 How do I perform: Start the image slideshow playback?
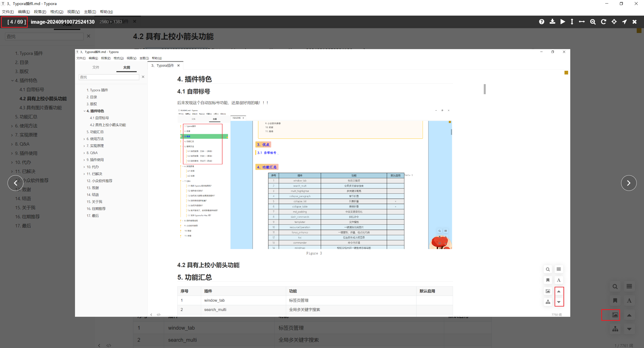click(x=563, y=22)
